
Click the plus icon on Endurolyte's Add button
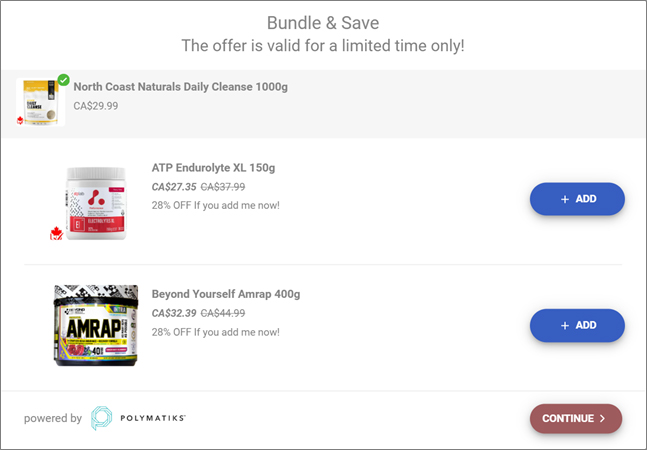[565, 199]
